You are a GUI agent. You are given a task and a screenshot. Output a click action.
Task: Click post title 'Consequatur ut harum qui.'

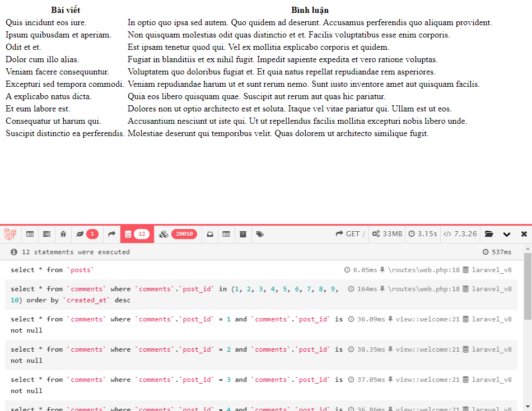53,121
